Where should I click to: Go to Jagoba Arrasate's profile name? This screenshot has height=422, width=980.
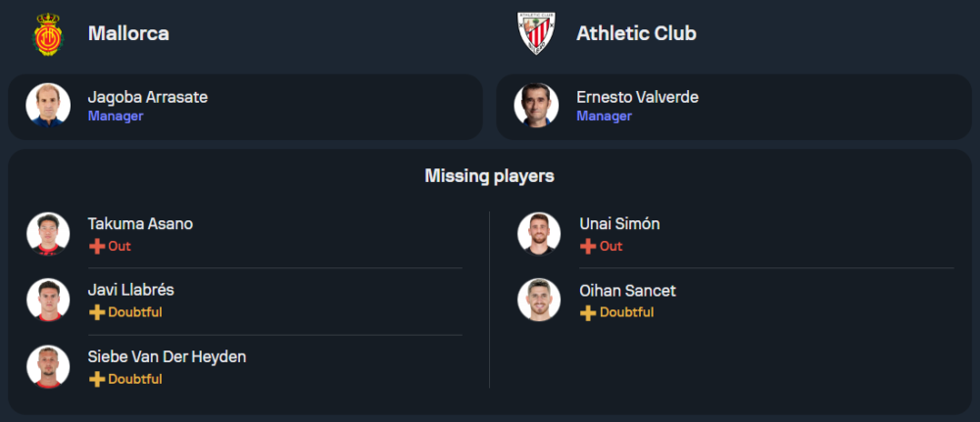click(147, 97)
